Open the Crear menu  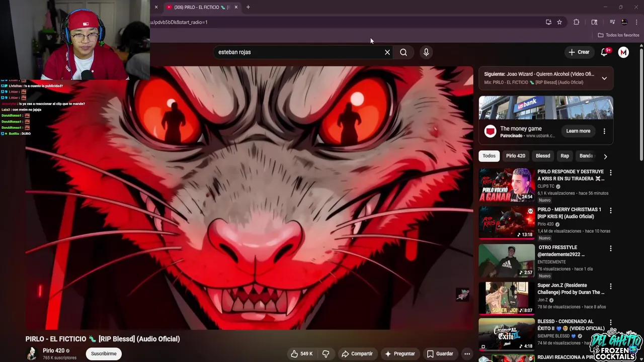click(579, 52)
